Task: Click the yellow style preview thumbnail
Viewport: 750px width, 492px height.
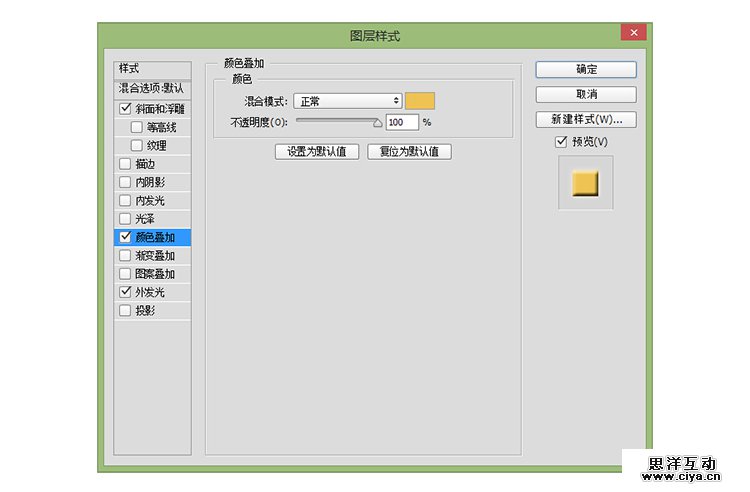Action: point(585,183)
